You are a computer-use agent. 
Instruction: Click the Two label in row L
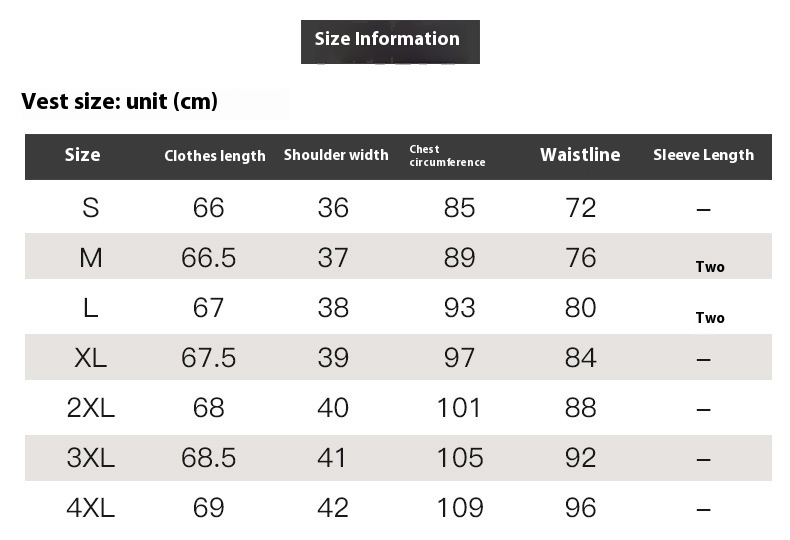(x=710, y=318)
